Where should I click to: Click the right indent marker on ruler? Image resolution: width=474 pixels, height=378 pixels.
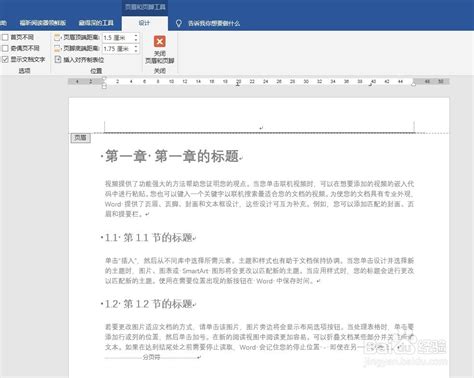coord(414,85)
